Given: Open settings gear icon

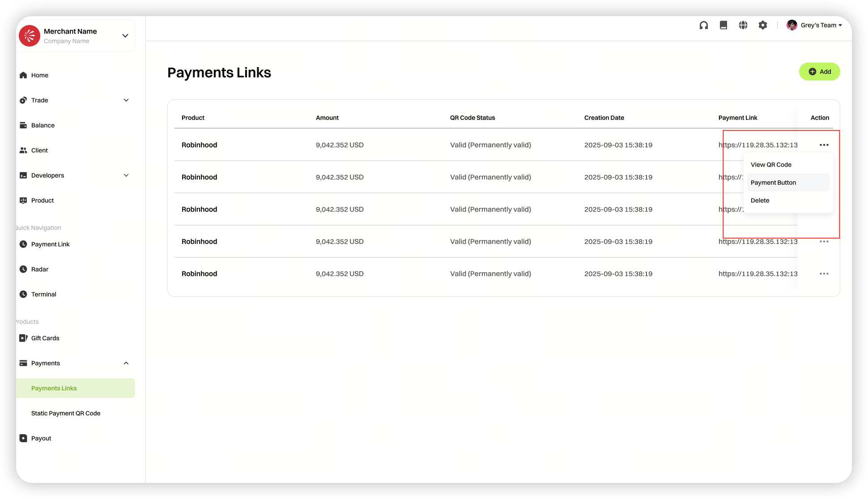Looking at the screenshot, I should pyautogui.click(x=763, y=25).
